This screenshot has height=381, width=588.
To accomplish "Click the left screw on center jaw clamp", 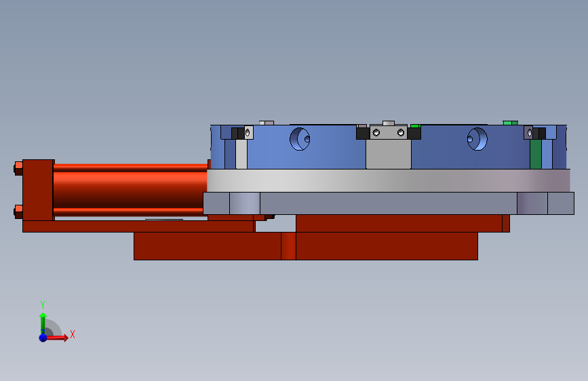I will [x=376, y=132].
